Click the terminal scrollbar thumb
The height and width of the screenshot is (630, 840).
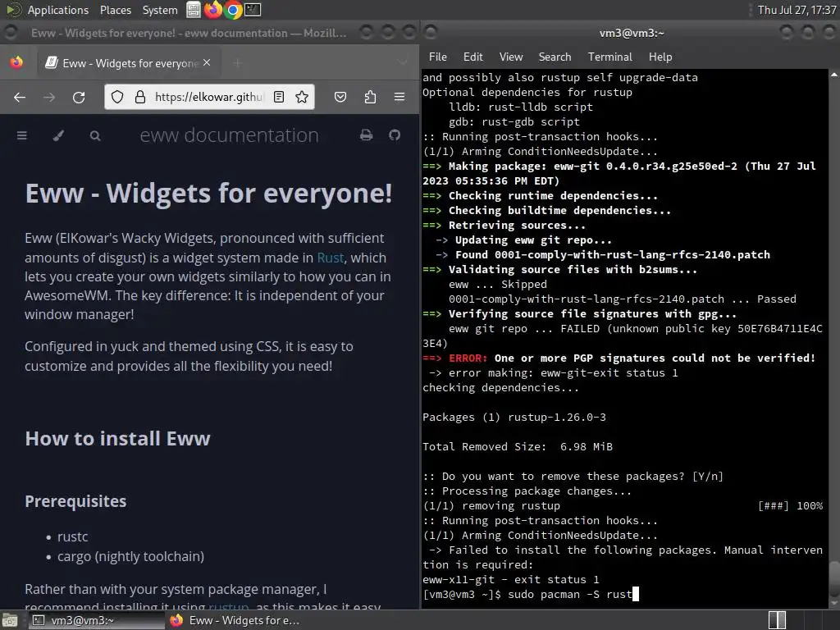[x=834, y=580]
